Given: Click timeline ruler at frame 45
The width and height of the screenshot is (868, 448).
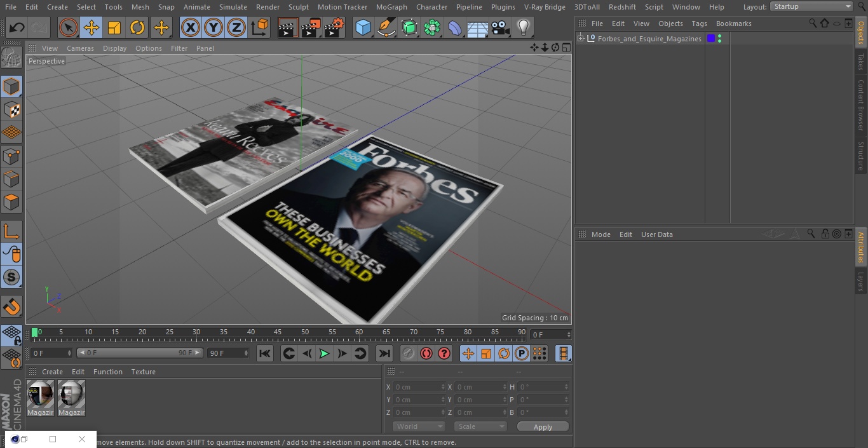Looking at the screenshot, I should [278, 332].
